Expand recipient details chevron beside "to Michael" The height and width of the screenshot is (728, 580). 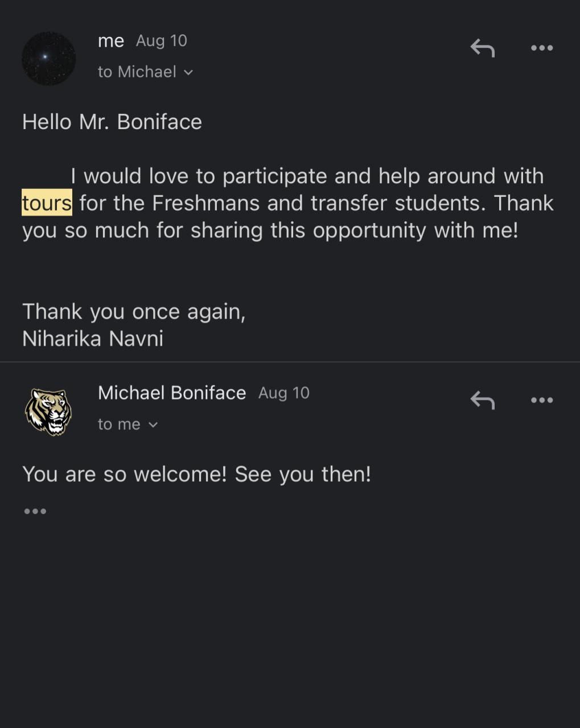[x=189, y=73]
